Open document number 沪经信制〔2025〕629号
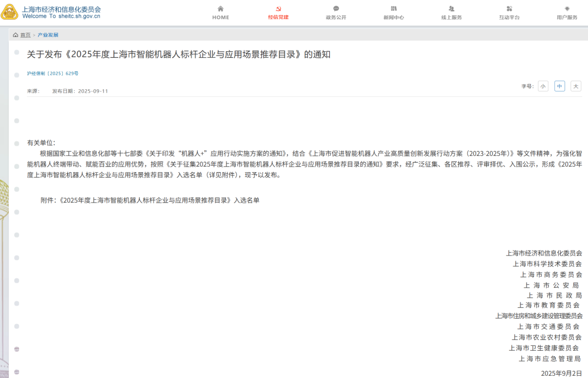Viewport: 588px width, 378px height. point(50,73)
